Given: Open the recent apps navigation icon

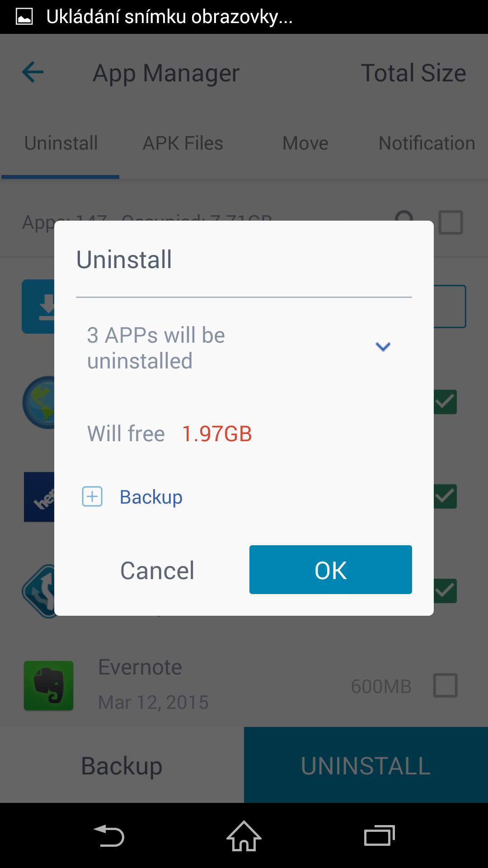Looking at the screenshot, I should 380,836.
